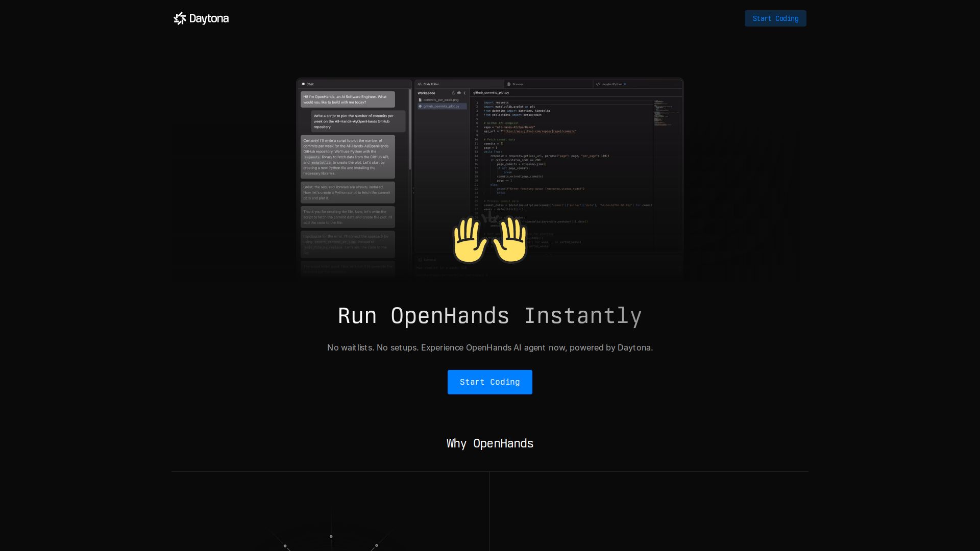
Task: Switch to the Jupyter iPython tab
Action: pos(611,84)
